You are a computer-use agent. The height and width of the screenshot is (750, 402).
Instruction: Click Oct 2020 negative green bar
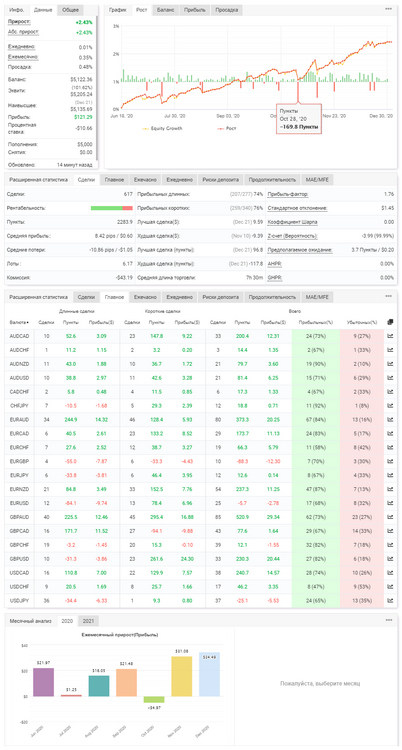(154, 699)
